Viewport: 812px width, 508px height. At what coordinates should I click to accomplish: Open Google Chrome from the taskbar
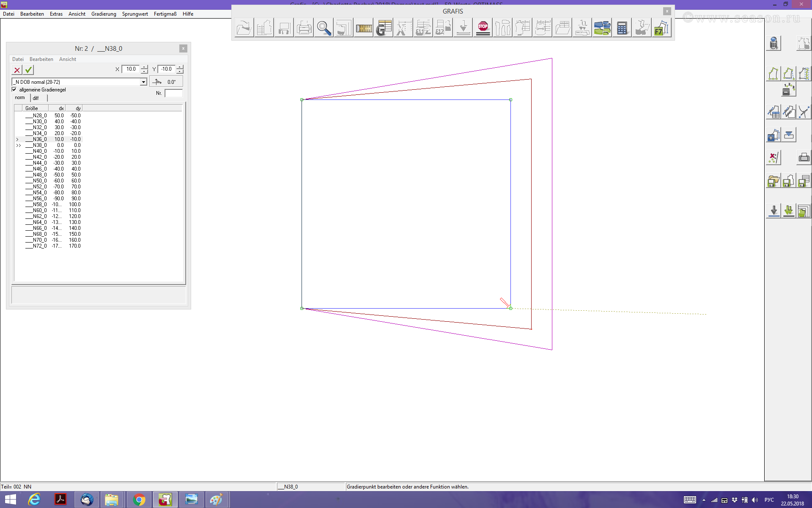(139, 500)
